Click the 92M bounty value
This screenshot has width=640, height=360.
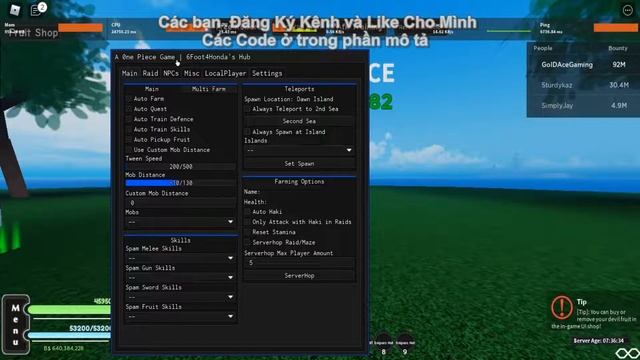[x=619, y=64]
